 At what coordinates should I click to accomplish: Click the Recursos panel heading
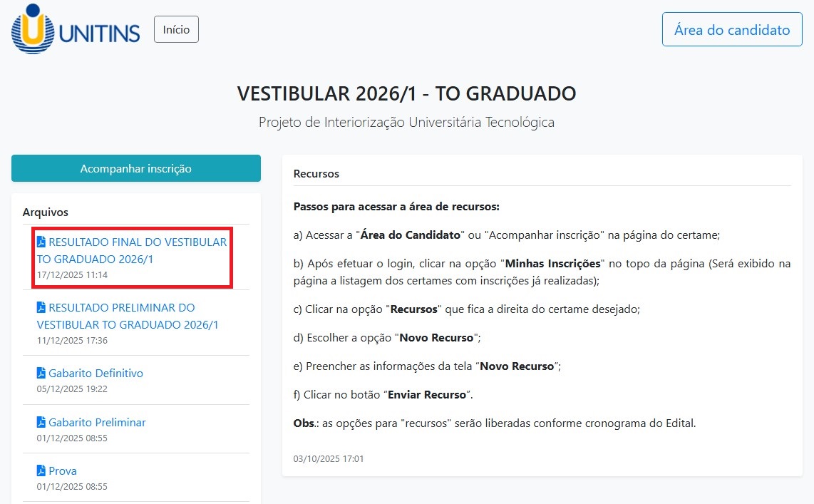point(316,174)
